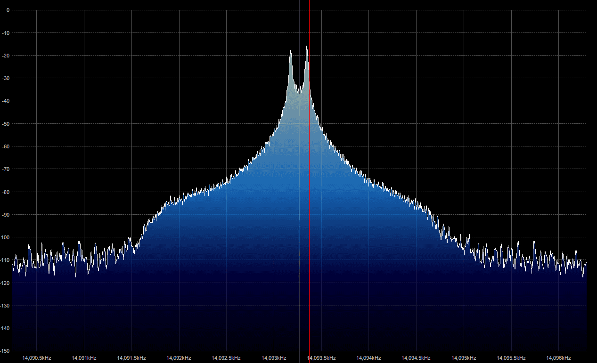This screenshot has width=597, height=364.
Task: Click the dip between the two peaks
Action: pos(298,92)
